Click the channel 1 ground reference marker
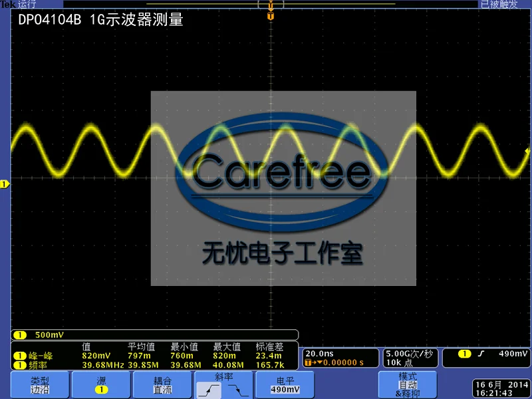 pyautogui.click(x=5, y=184)
